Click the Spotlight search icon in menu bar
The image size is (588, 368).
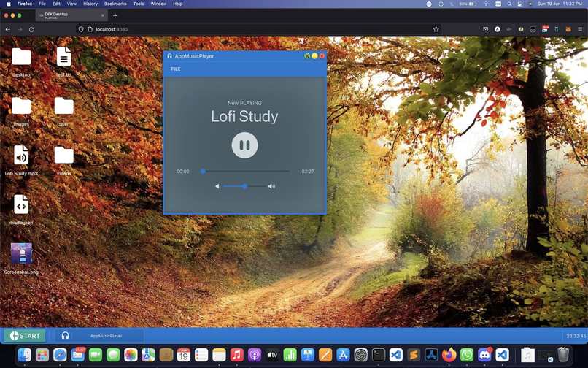coord(509,4)
